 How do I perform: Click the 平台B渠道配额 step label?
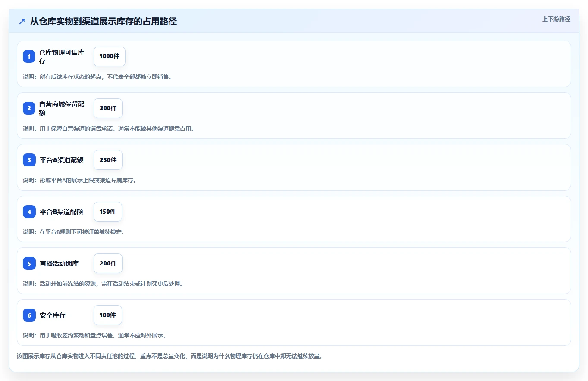click(x=61, y=212)
